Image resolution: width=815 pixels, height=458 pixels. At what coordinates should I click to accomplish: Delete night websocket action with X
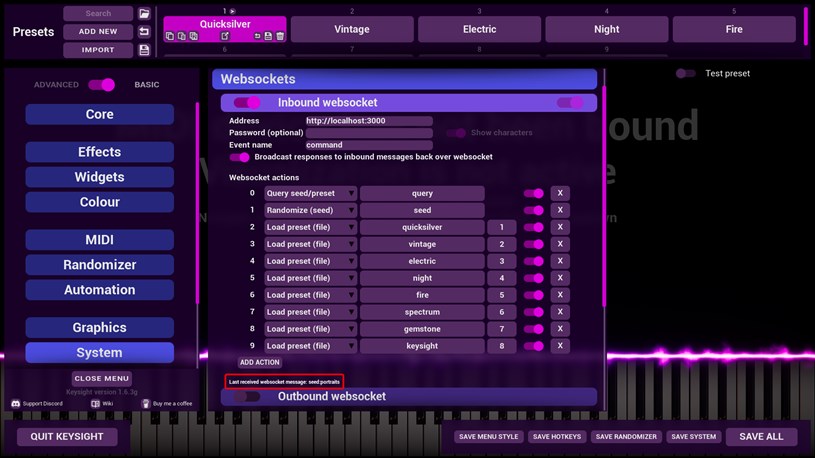tap(560, 278)
